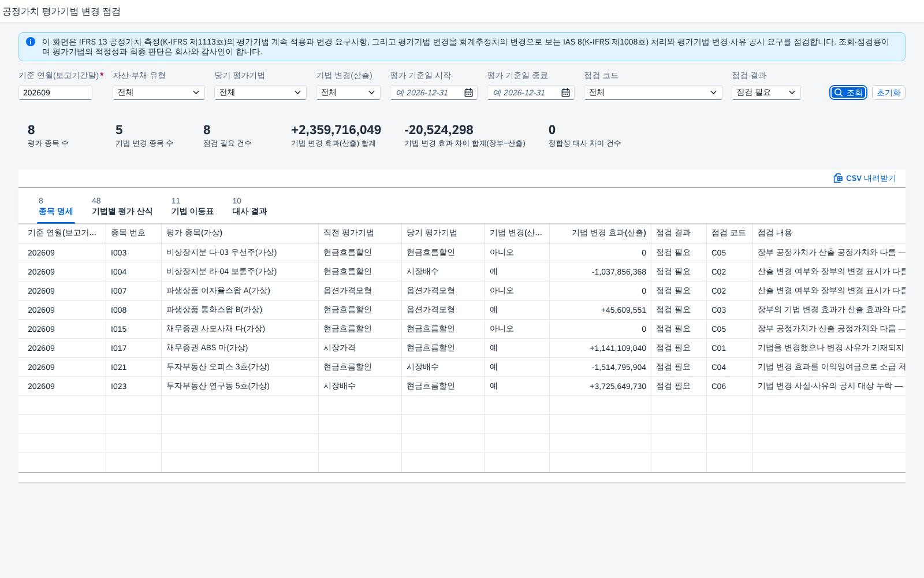
Task: Click the 점검 내용 column header
Action: pos(829,233)
